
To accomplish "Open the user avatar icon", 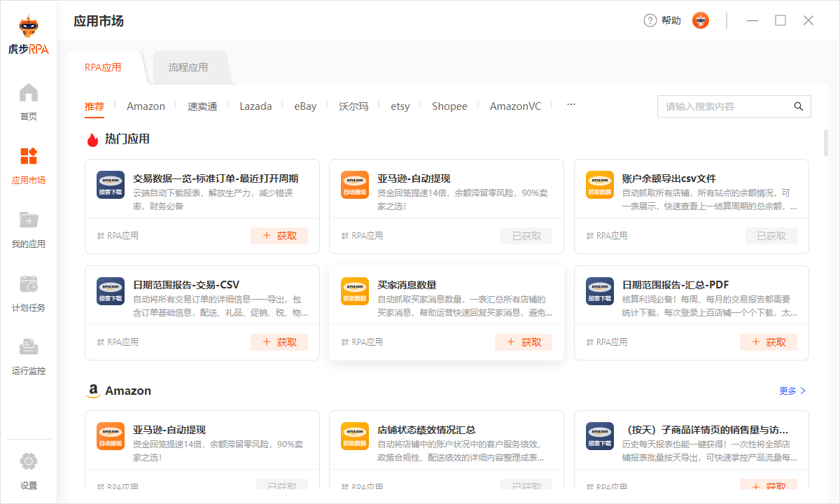I will click(701, 20).
